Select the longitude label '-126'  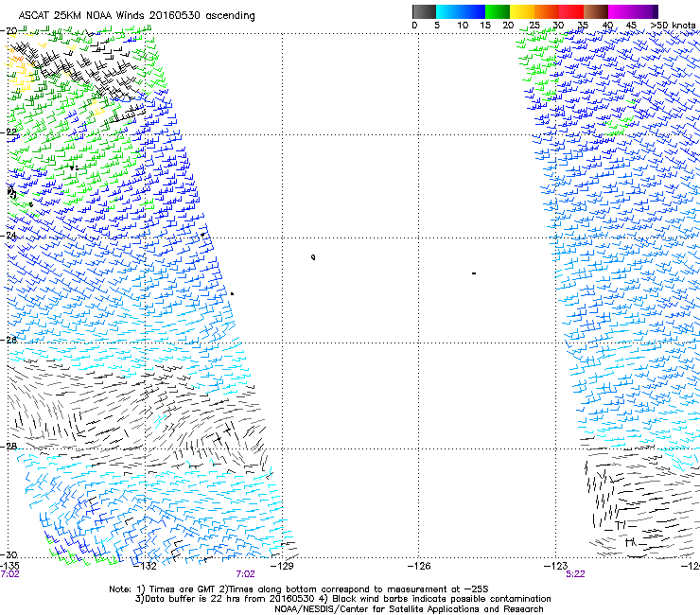419,566
